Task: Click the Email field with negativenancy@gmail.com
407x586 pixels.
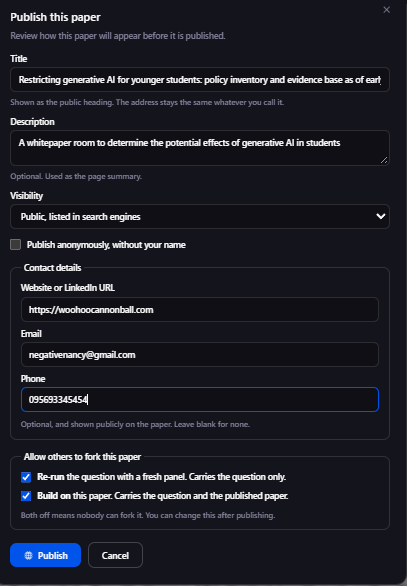Action: click(x=200, y=355)
